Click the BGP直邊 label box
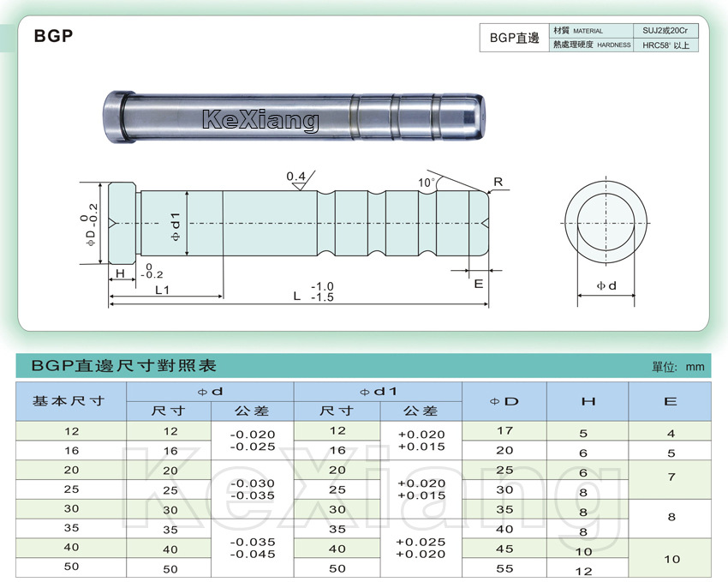The width and height of the screenshot is (728, 582). pos(515,38)
